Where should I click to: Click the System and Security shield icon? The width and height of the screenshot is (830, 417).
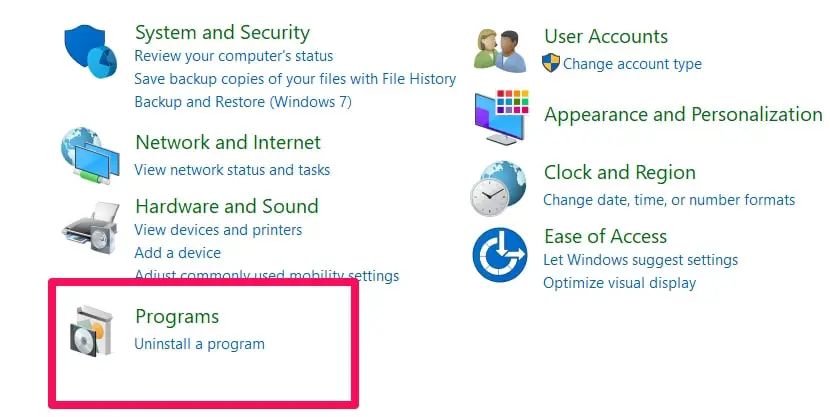91,51
